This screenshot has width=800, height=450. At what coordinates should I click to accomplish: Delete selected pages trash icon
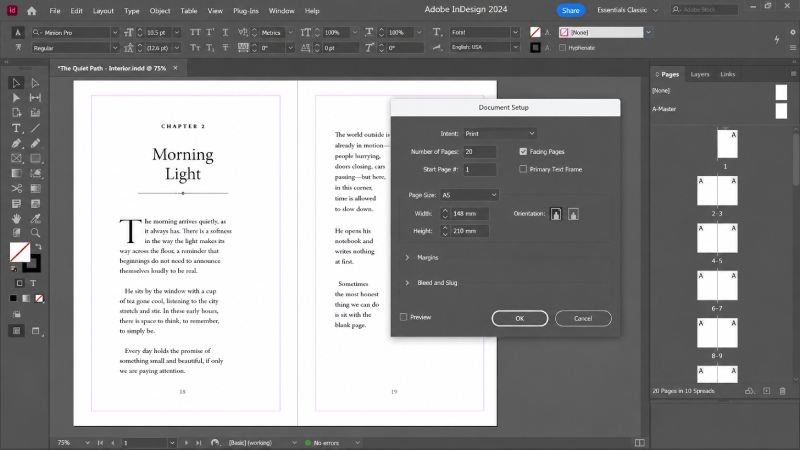coord(782,391)
